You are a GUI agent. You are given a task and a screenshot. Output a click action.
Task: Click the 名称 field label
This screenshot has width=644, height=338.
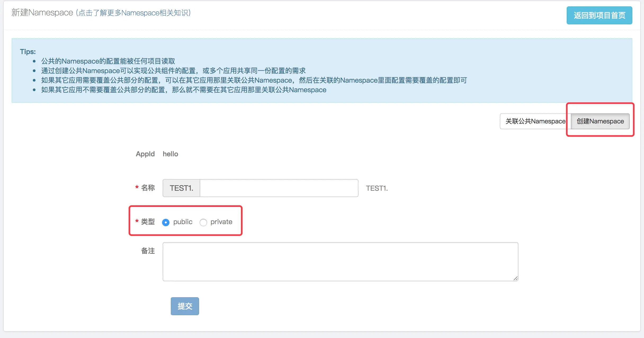148,188
